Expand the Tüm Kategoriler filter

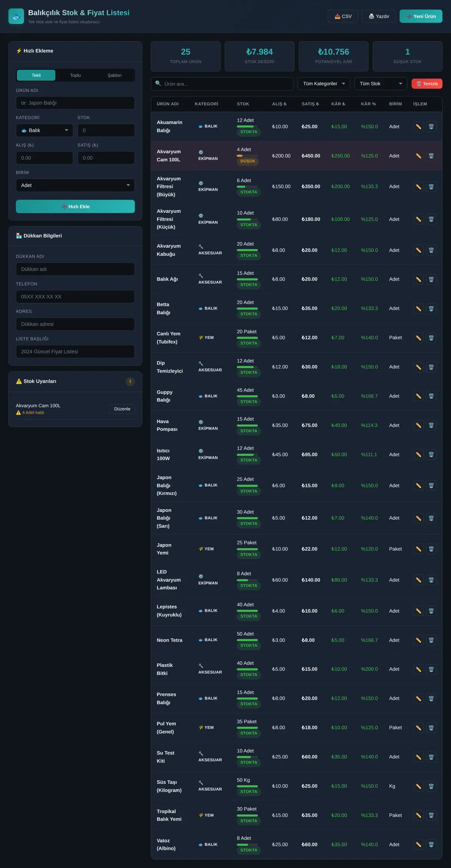324,84
